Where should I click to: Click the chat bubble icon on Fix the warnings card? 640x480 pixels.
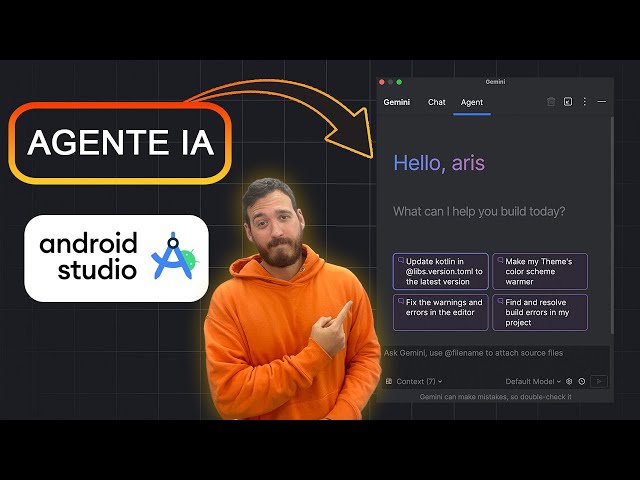(401, 301)
